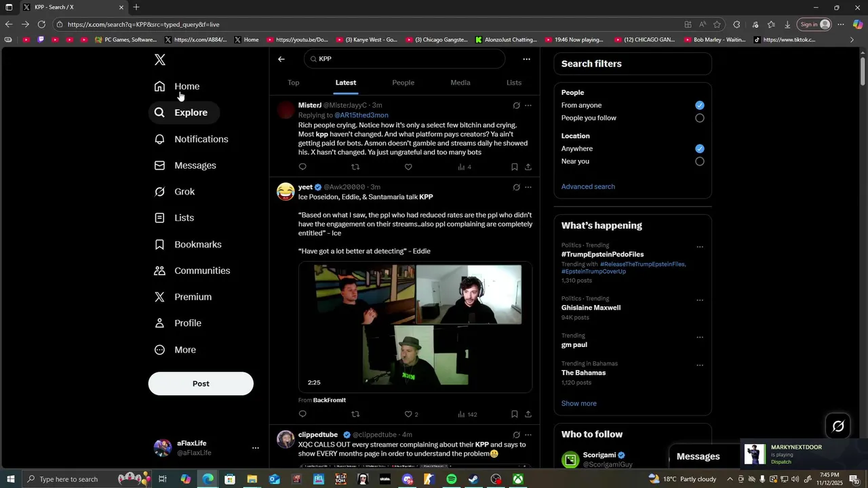Viewport: 868px width, 488px height.
Task: Share MisterJ's post
Action: coord(528,167)
